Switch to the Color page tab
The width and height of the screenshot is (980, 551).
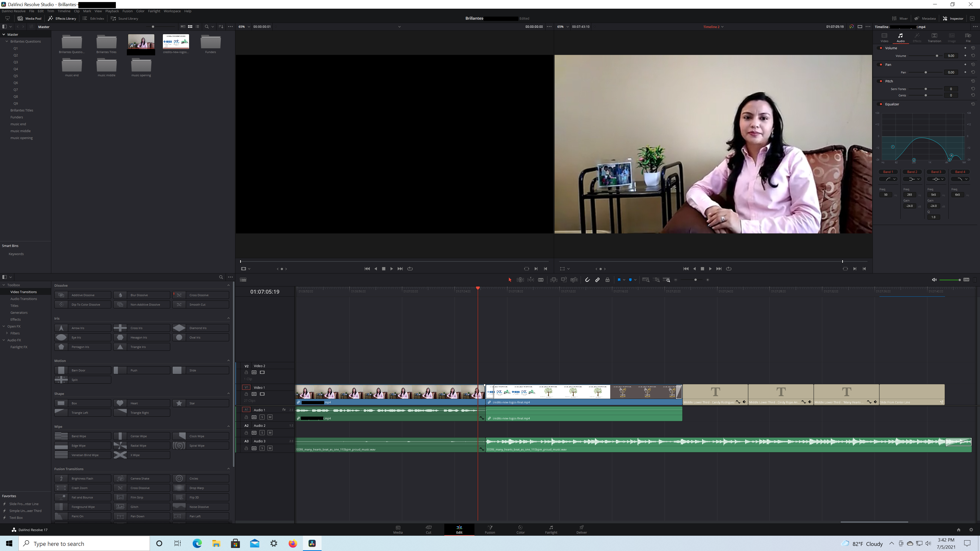click(x=520, y=529)
